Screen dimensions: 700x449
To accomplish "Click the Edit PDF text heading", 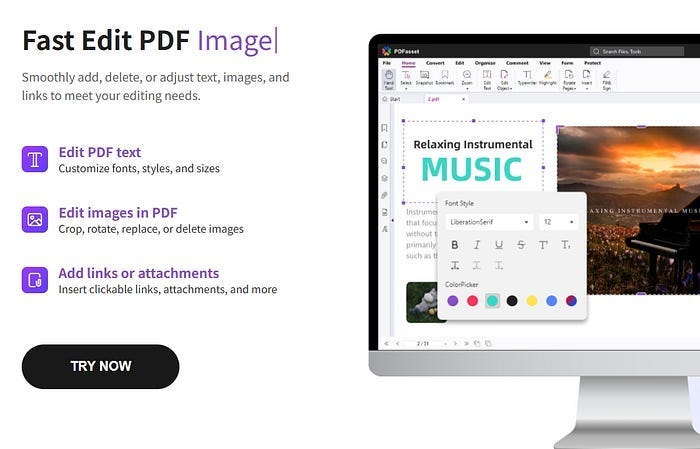I will tap(100, 152).
